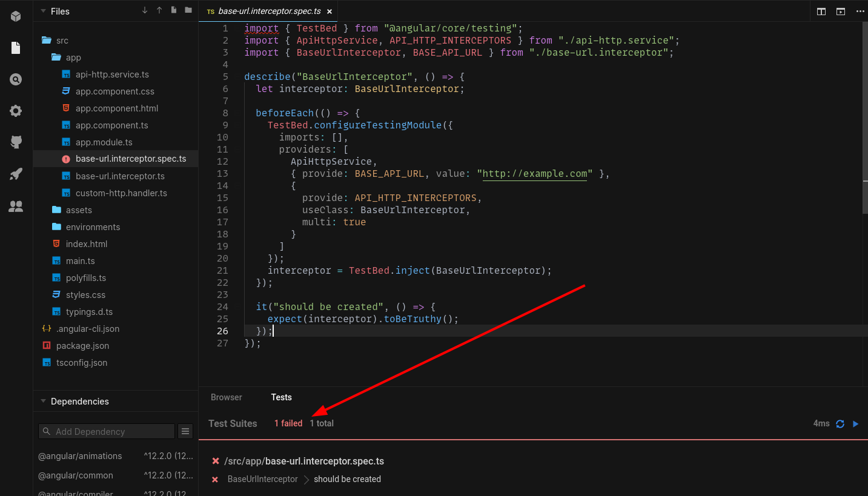Click the error icon on base-url.interceptor.spec.ts
This screenshot has width=868, height=496.
click(x=66, y=159)
